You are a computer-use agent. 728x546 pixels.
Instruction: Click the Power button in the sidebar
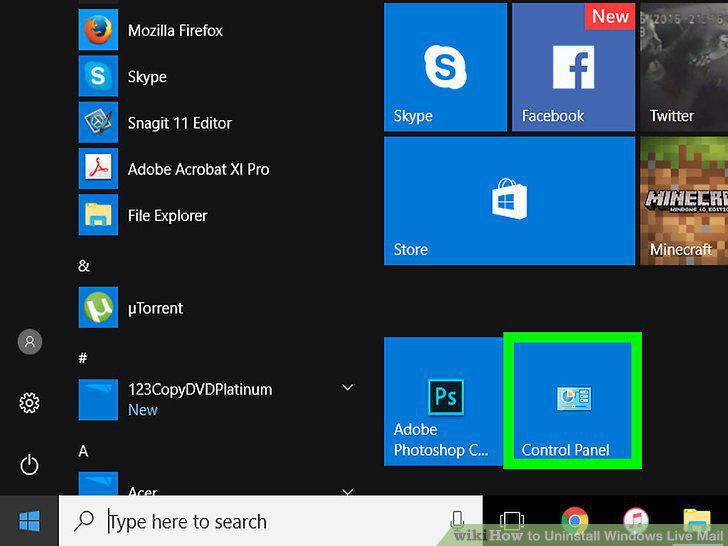[29, 465]
